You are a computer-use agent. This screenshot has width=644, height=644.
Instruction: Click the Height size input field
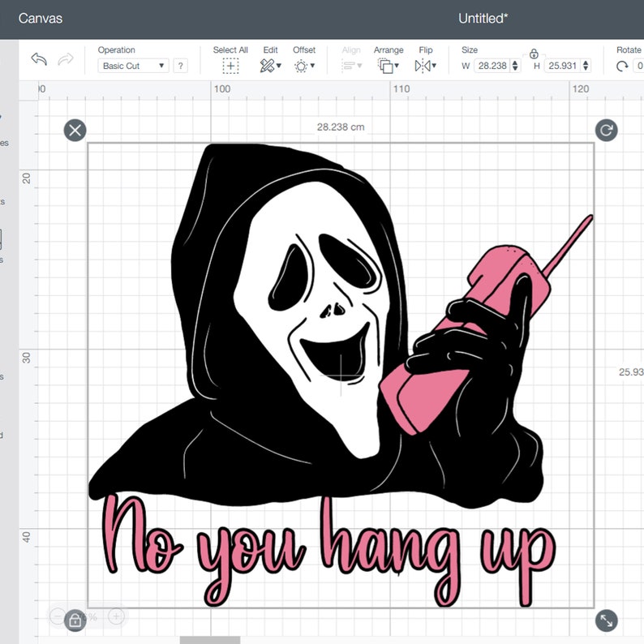coord(563,66)
